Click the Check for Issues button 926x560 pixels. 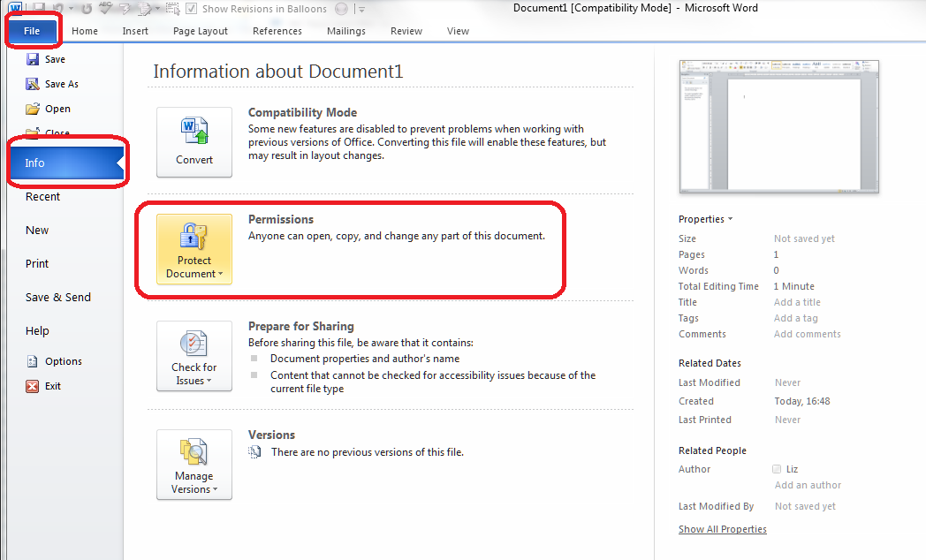click(x=194, y=356)
